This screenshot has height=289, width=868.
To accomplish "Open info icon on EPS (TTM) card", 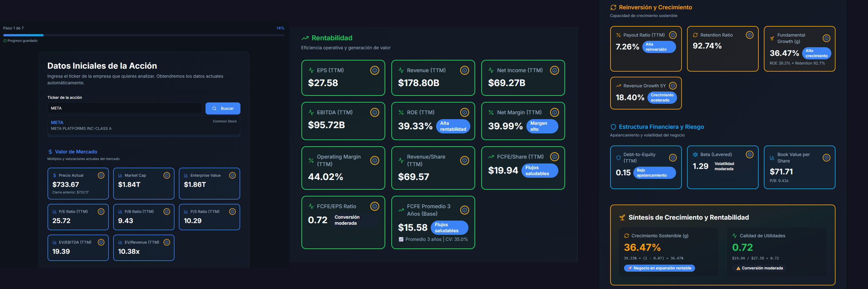I will pyautogui.click(x=375, y=70).
